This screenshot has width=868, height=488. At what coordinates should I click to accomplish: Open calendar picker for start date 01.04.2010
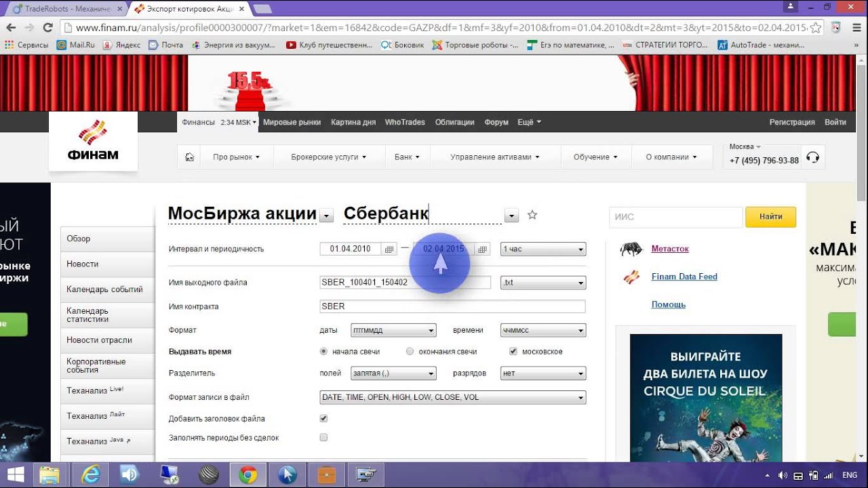[389, 249]
